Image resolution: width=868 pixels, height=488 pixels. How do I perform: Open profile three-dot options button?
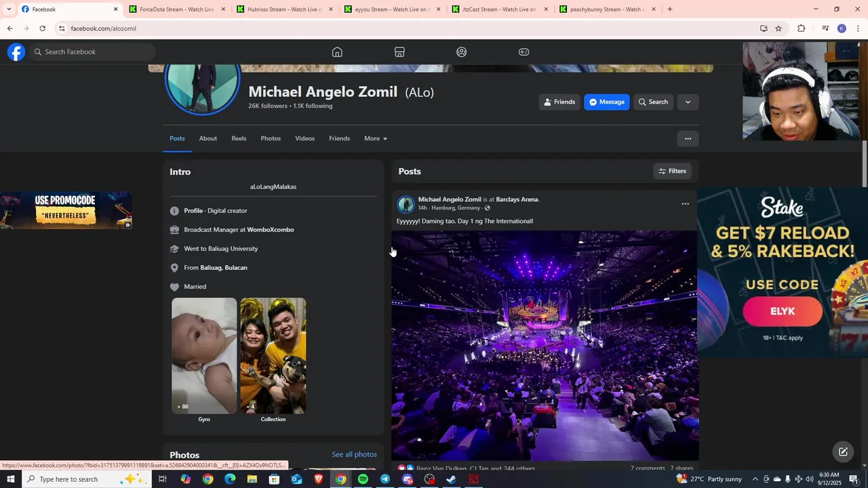tap(688, 139)
